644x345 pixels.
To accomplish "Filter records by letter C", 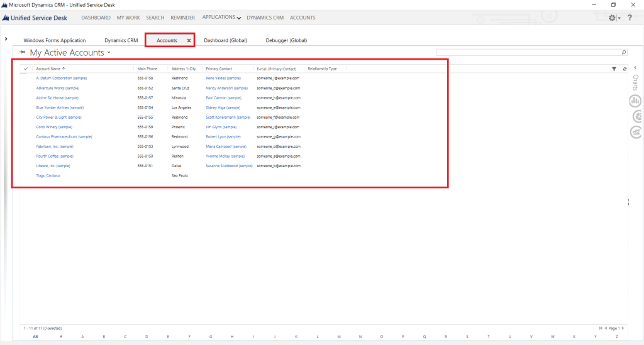I will [x=125, y=336].
